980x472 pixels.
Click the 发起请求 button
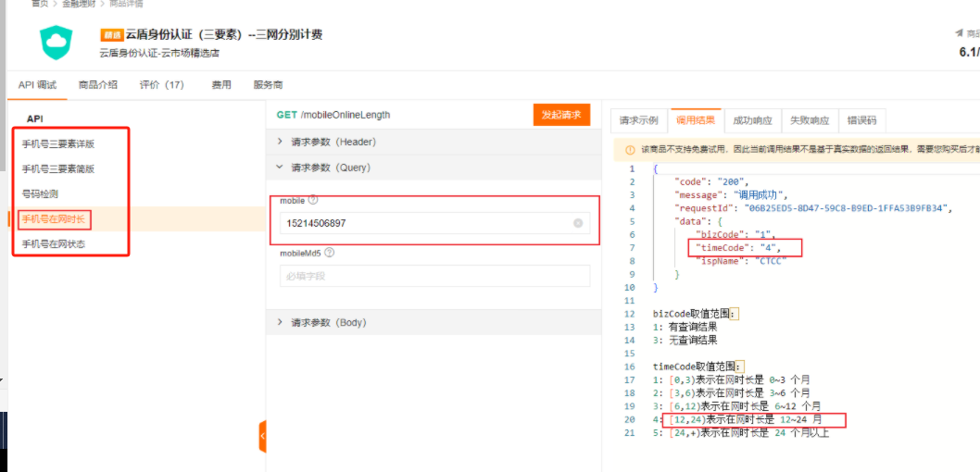561,115
